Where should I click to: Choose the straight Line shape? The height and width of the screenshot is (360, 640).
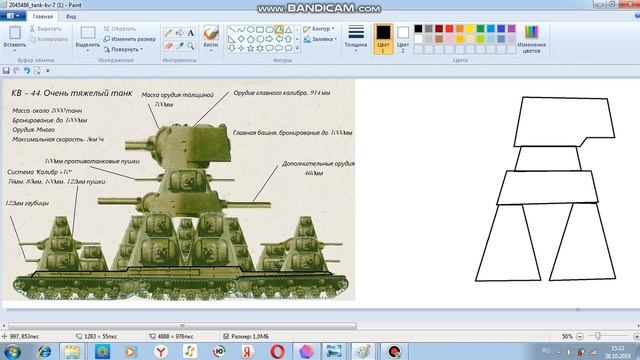[x=231, y=29]
